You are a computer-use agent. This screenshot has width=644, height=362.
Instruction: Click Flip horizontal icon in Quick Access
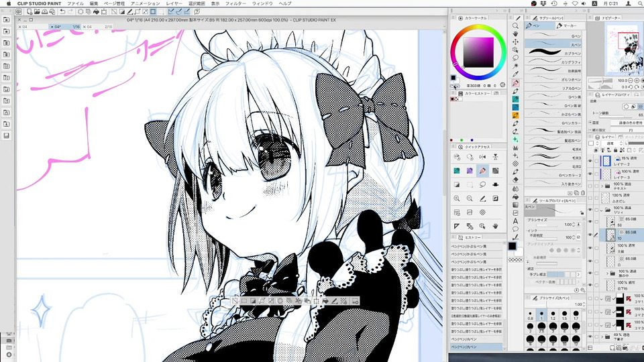click(482, 157)
